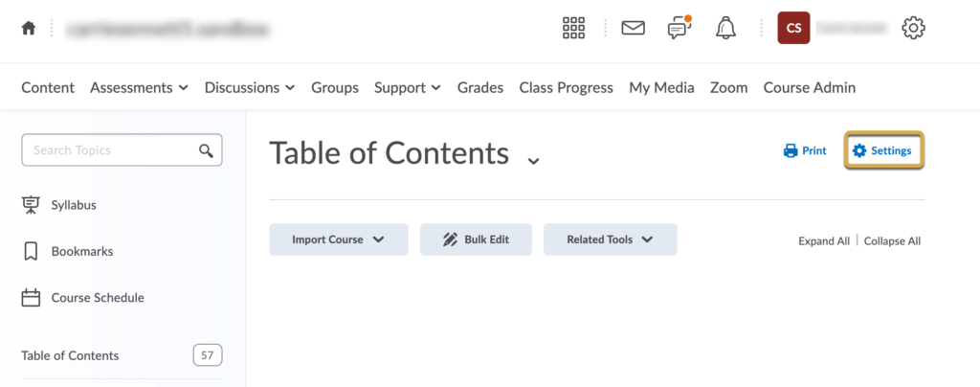The width and height of the screenshot is (980, 387).
Task: Open the Related Tools dropdown
Action: [x=610, y=239]
